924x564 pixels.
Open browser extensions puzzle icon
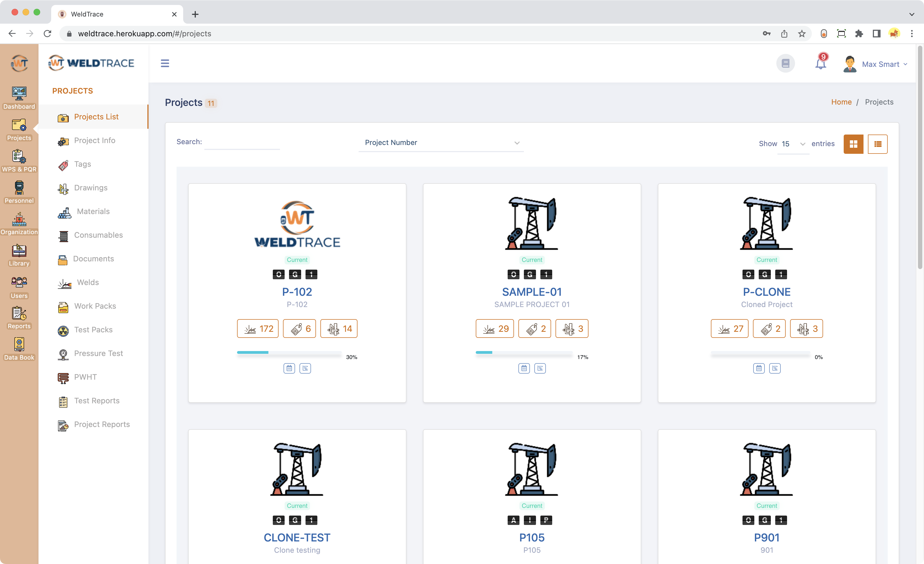click(859, 34)
